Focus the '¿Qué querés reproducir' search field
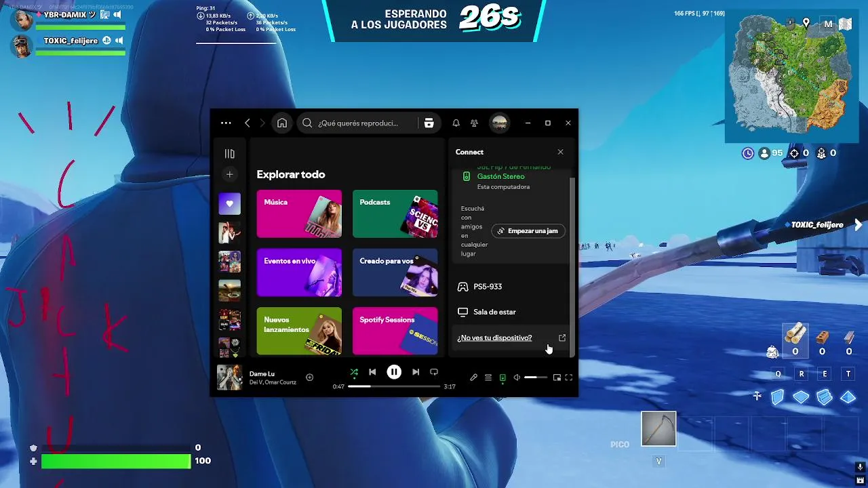The image size is (868, 488). (x=368, y=123)
